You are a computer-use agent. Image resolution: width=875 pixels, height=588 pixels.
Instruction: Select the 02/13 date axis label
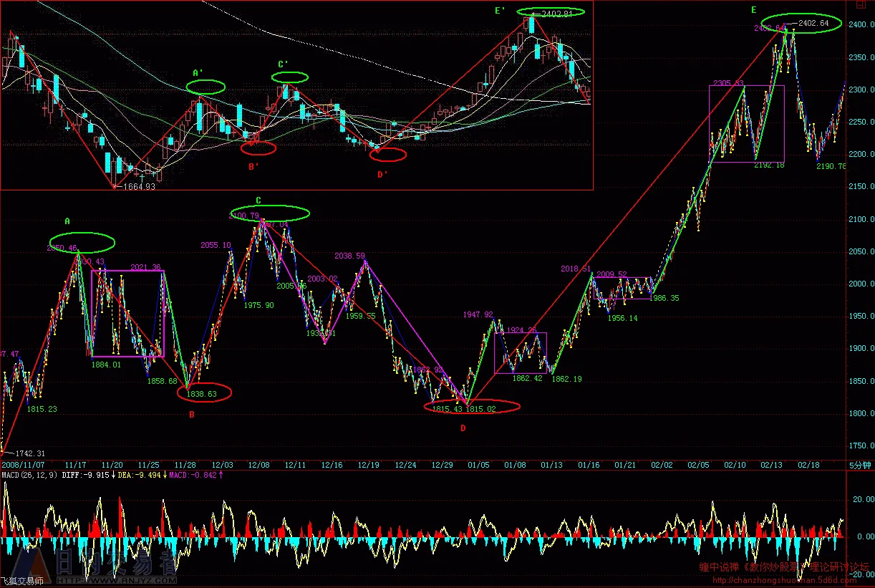(773, 465)
